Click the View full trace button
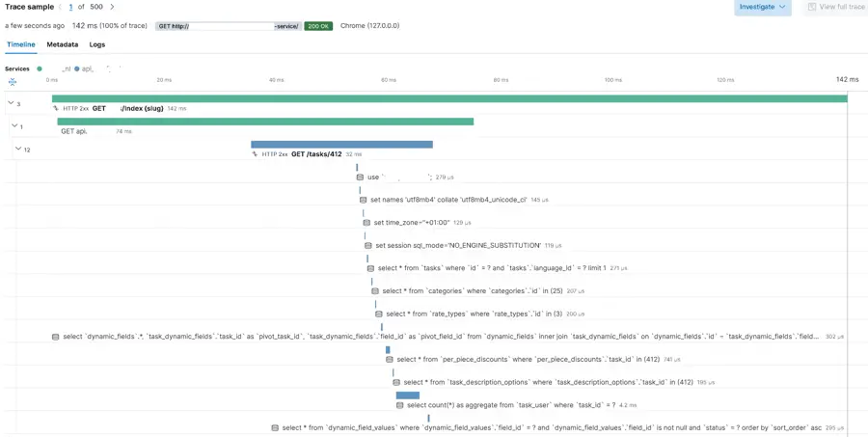 pos(836,8)
